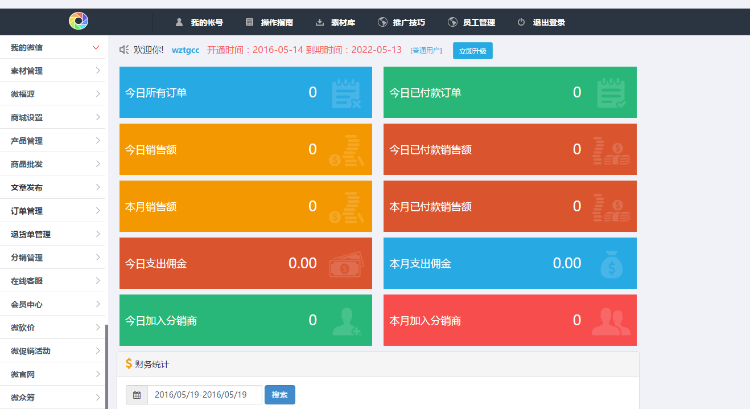Select the 会员中心 sidebar item
Image resolution: width=750 pixels, height=409 pixels.
tap(53, 304)
